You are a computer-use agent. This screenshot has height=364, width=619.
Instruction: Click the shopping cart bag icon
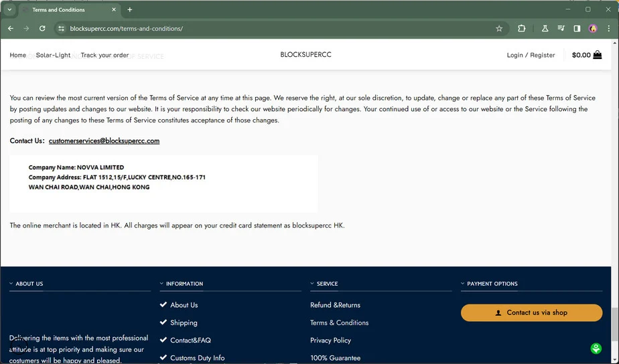click(598, 55)
